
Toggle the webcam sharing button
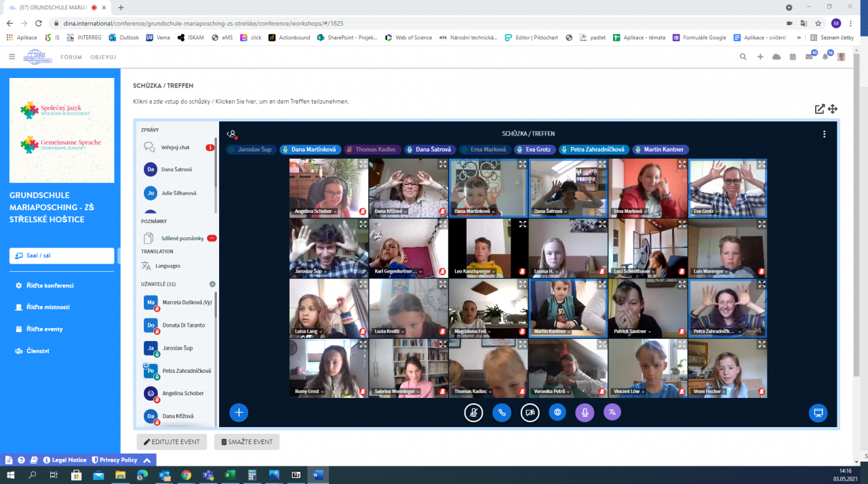pos(530,412)
